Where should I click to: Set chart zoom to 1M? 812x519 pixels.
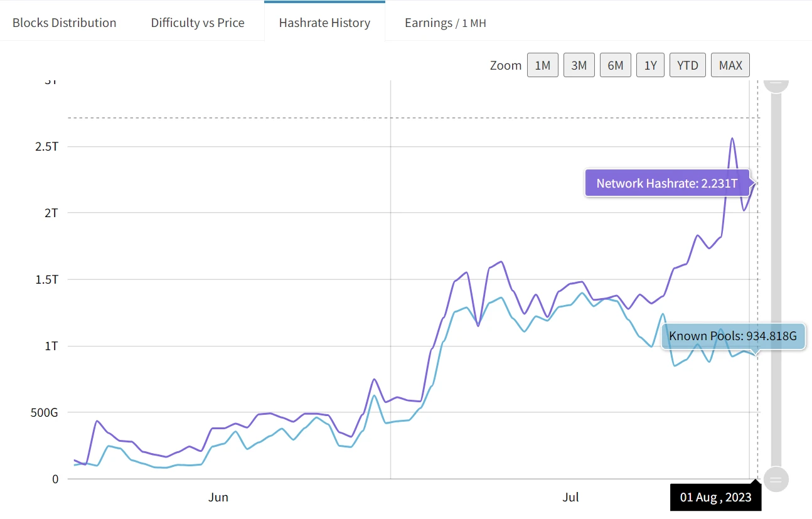tap(542, 65)
